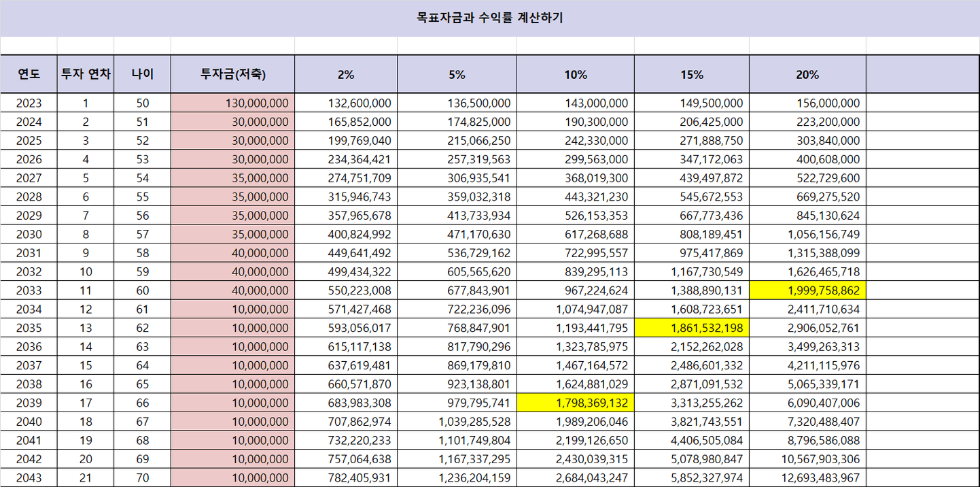Select the yellow highlighted cell 1,999,758,862
This screenshot has width=980, height=487.
pos(807,290)
